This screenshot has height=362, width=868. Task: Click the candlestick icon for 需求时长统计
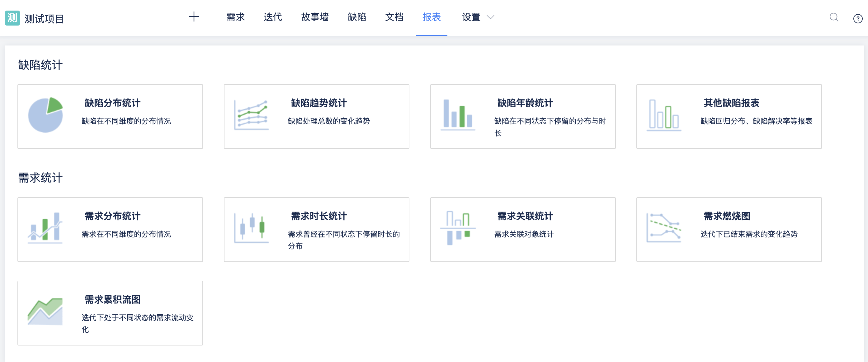[251, 228]
